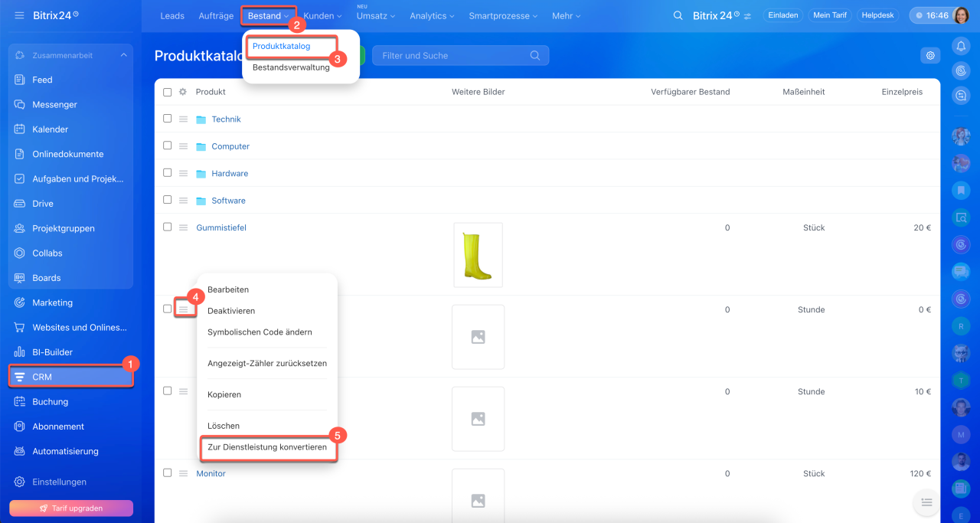Viewport: 980px width, 523px height.
Task: Open row actions menu for Gummistiefel
Action: [x=183, y=227]
